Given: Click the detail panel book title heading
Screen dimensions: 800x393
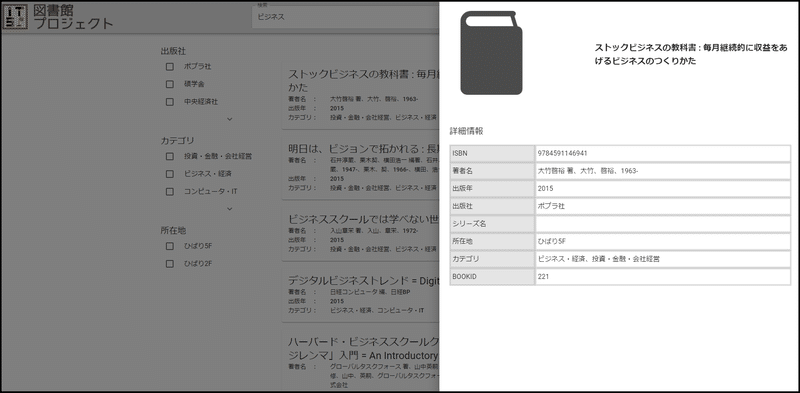Looking at the screenshot, I should click(x=691, y=54).
